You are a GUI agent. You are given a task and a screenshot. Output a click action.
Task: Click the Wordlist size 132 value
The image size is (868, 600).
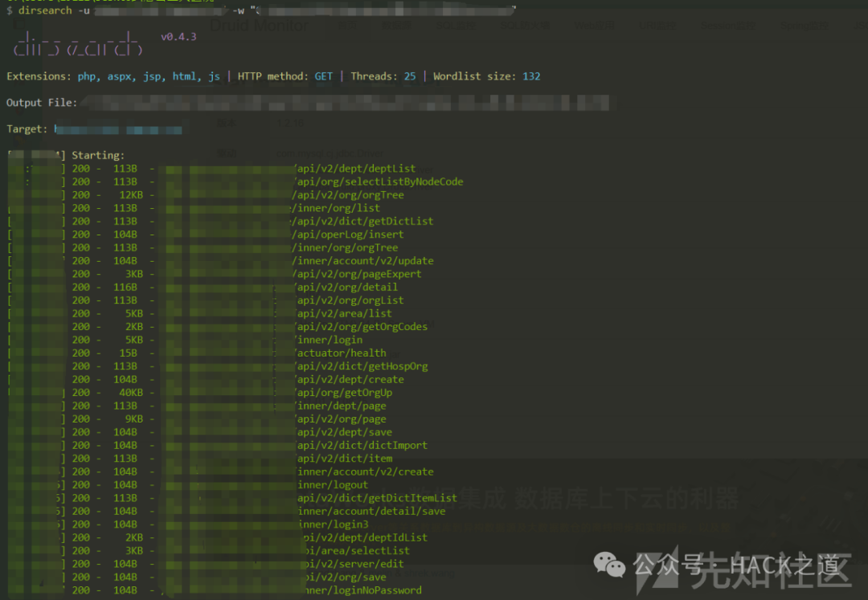(x=531, y=76)
